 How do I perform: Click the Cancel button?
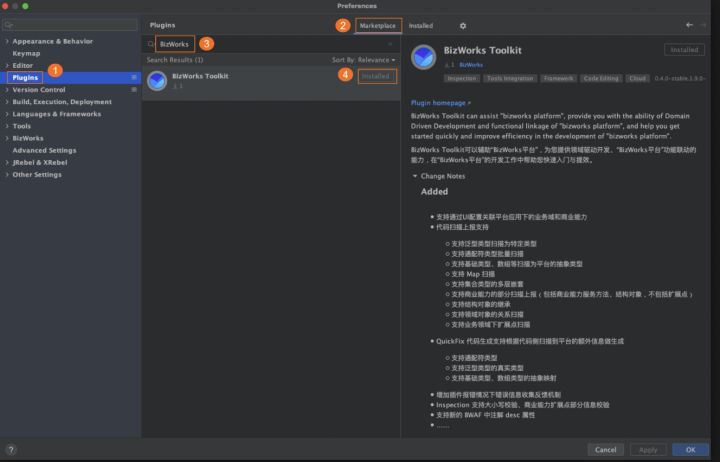click(605, 450)
